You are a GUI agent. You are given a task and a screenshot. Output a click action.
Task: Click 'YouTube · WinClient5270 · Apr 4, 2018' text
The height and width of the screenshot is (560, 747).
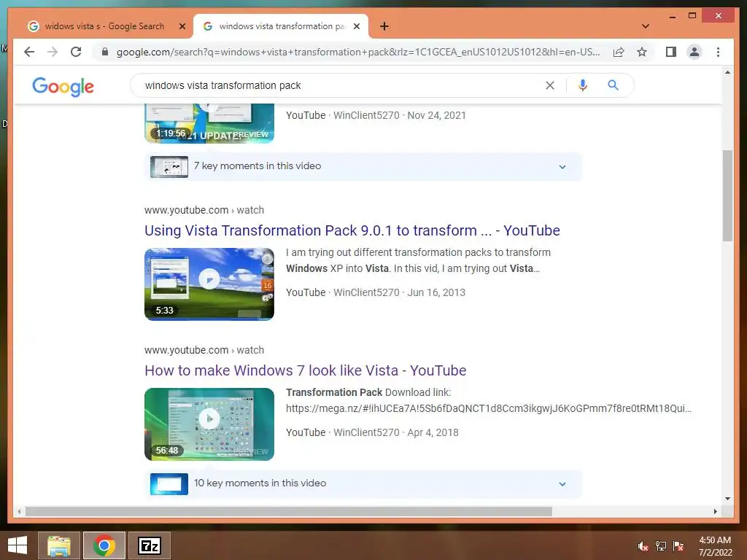(372, 432)
